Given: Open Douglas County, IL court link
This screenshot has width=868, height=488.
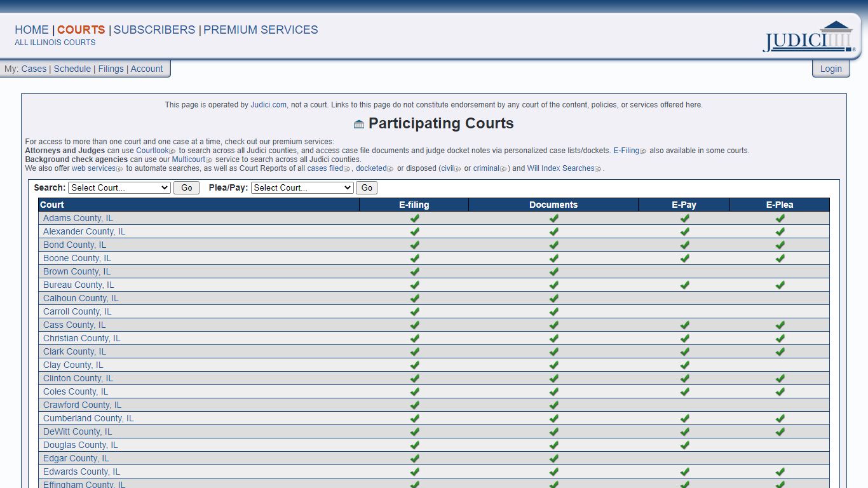Looking at the screenshot, I should click(81, 445).
